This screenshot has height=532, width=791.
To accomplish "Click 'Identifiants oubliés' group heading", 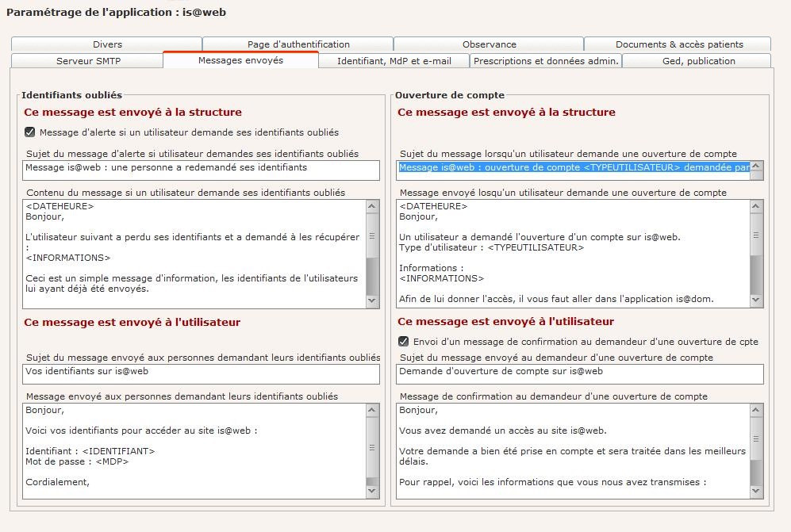I will click(71, 95).
